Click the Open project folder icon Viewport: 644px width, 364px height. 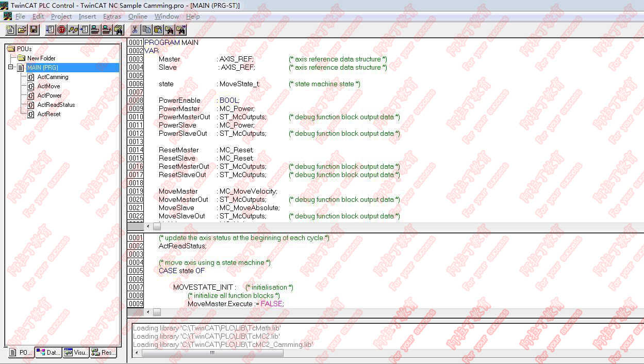tap(22, 29)
